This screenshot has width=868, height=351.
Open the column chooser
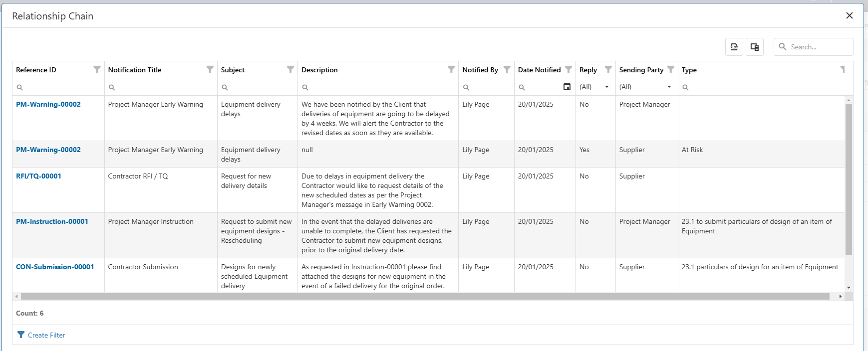(x=755, y=47)
